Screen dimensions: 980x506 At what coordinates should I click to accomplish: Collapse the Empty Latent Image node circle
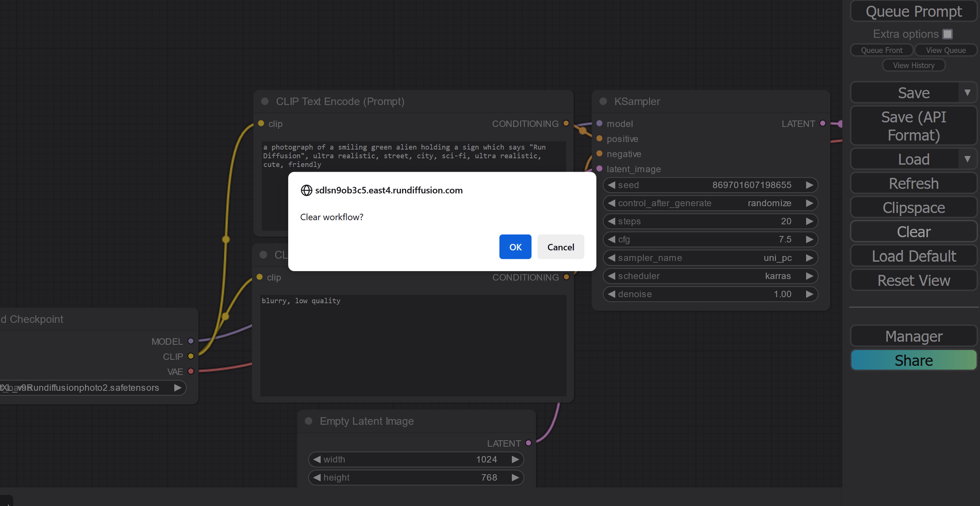click(x=308, y=421)
